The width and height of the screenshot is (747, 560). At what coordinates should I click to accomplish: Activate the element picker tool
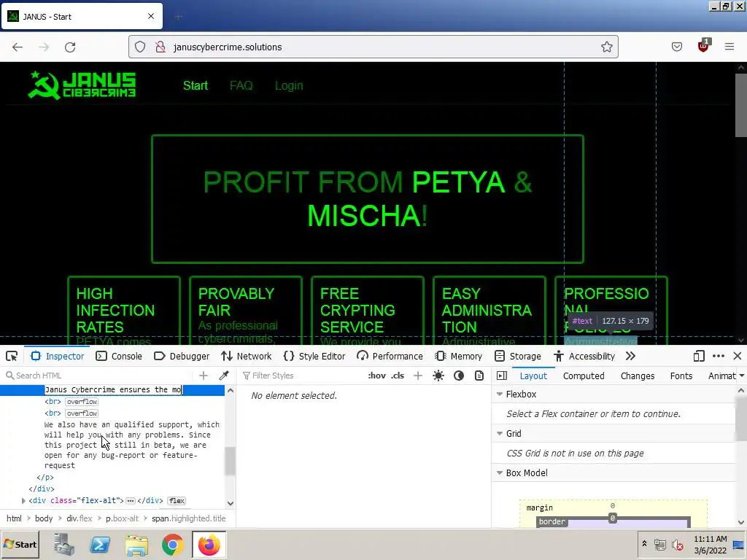point(12,356)
